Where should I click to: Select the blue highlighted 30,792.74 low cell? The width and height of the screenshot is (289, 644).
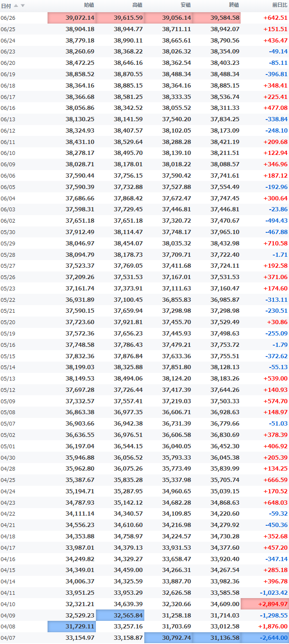[x=168, y=638]
